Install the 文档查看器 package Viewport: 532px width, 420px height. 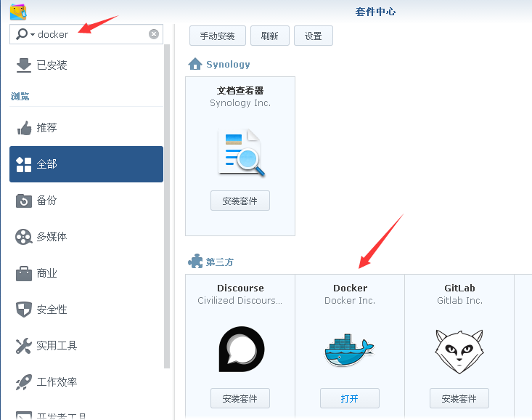(x=240, y=201)
